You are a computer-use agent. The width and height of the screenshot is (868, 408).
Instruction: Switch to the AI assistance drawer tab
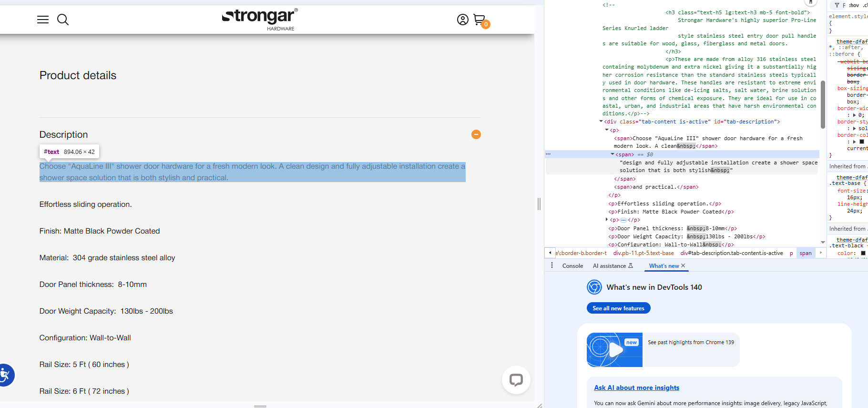pyautogui.click(x=613, y=266)
